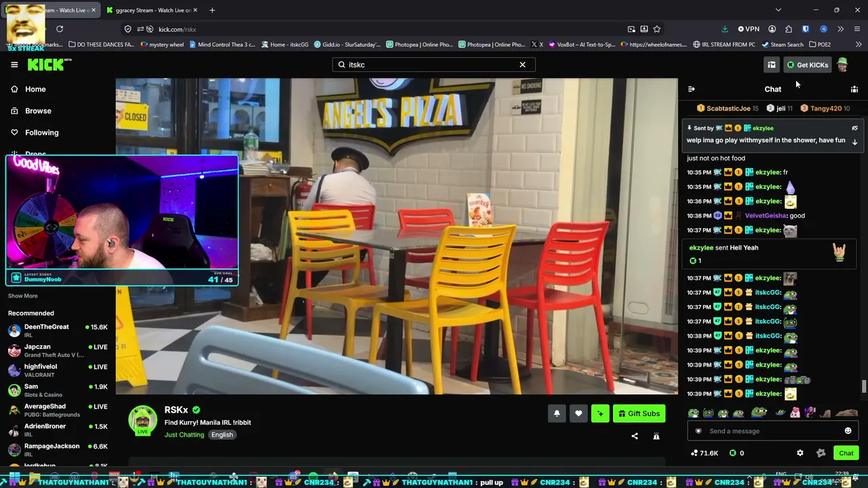Hide the pinned chat message
The width and height of the screenshot is (868, 488).
coord(854,128)
